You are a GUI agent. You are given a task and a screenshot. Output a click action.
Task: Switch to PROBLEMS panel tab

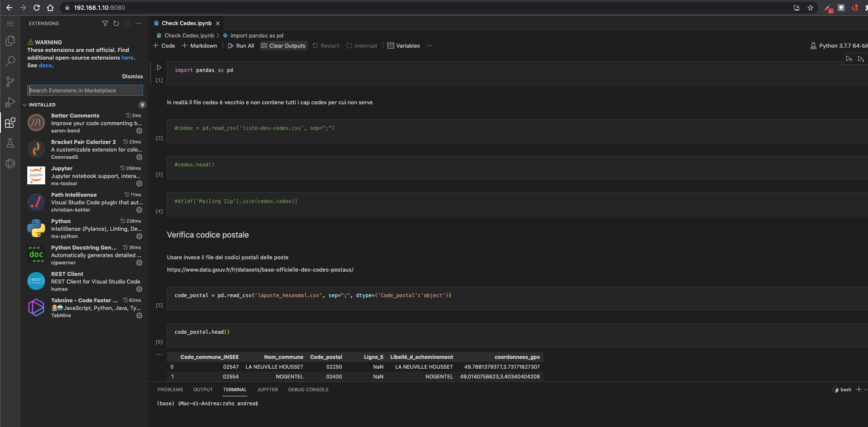(x=170, y=390)
